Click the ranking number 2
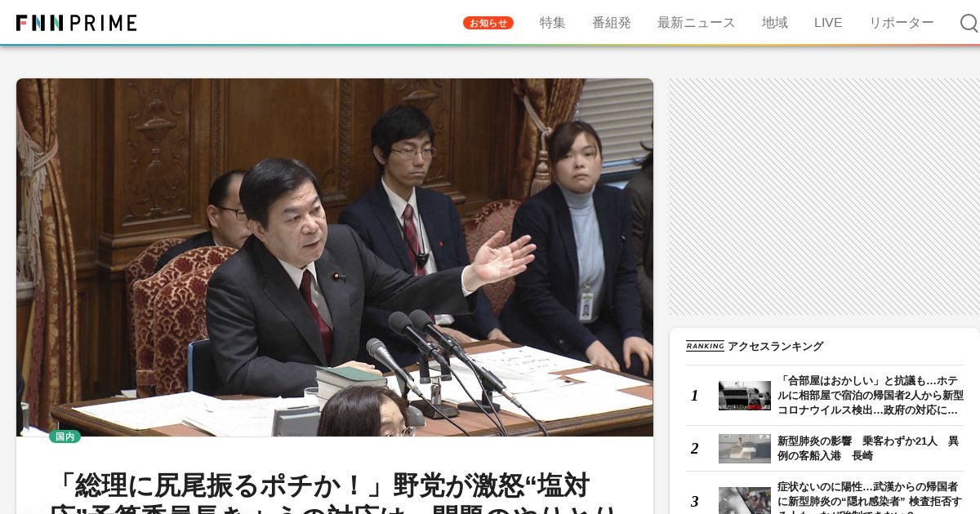 pyautogui.click(x=694, y=448)
